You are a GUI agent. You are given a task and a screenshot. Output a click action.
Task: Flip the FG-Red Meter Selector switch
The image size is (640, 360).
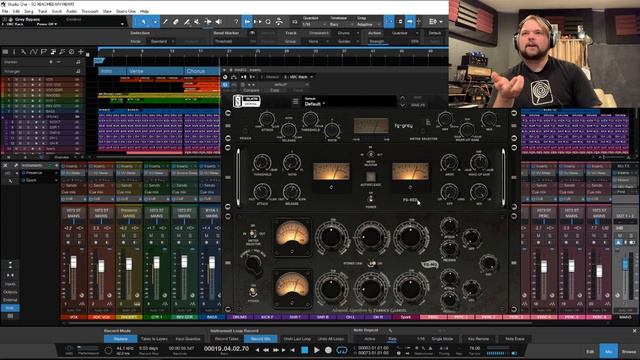tap(371, 154)
